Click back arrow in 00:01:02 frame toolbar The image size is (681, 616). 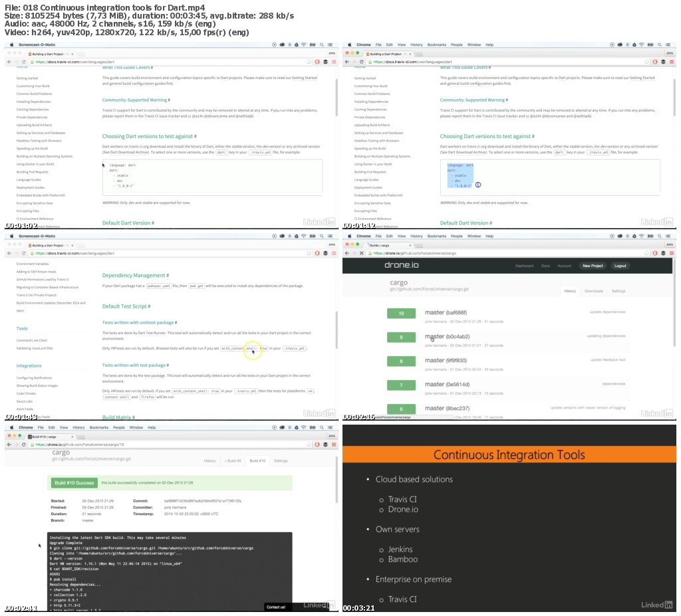point(9,62)
